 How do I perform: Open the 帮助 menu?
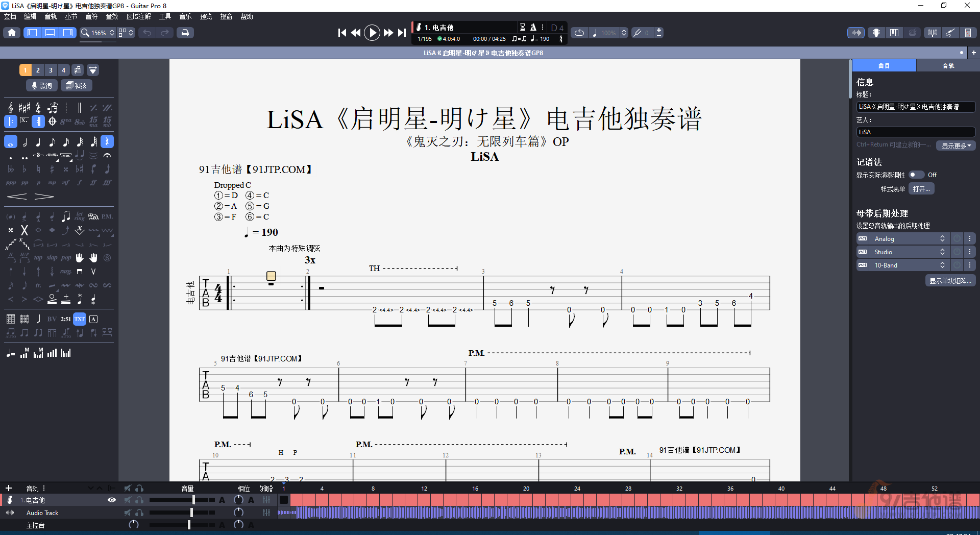tap(247, 17)
